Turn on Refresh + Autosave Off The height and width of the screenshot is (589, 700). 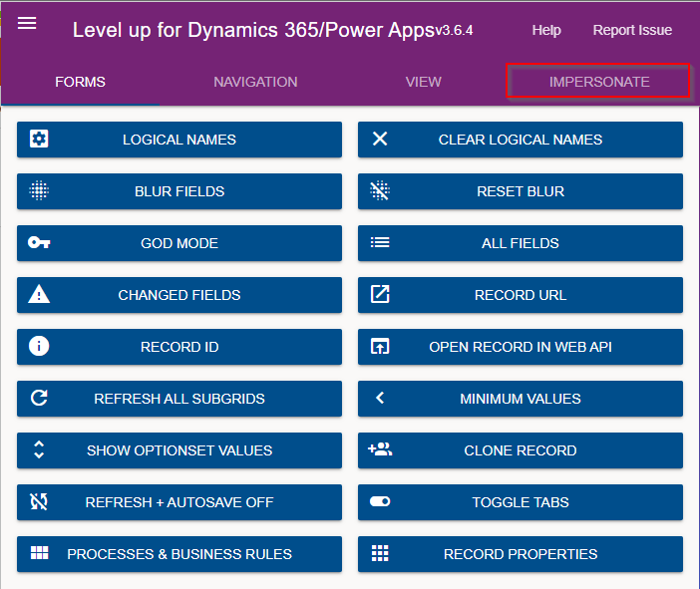[179, 502]
